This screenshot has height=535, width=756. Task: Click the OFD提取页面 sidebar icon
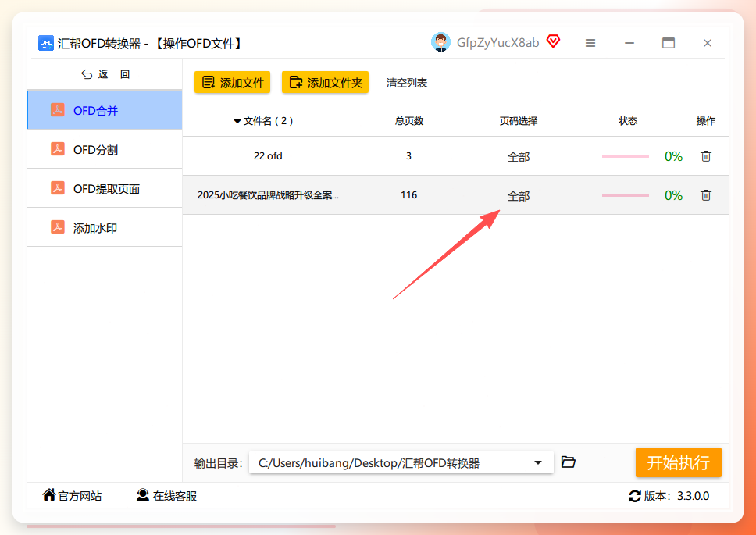point(58,188)
